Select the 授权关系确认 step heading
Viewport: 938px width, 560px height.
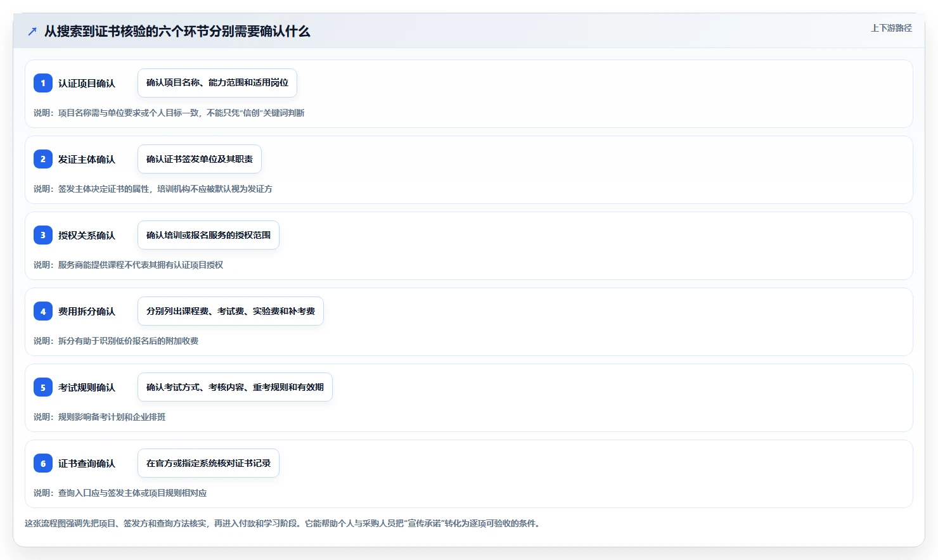[x=87, y=235]
